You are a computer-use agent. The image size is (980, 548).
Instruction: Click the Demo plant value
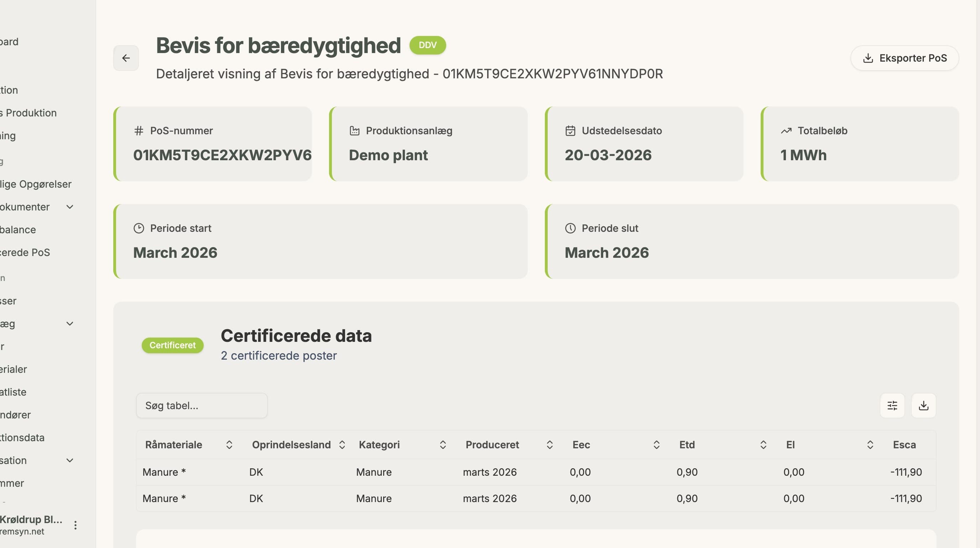tap(388, 155)
